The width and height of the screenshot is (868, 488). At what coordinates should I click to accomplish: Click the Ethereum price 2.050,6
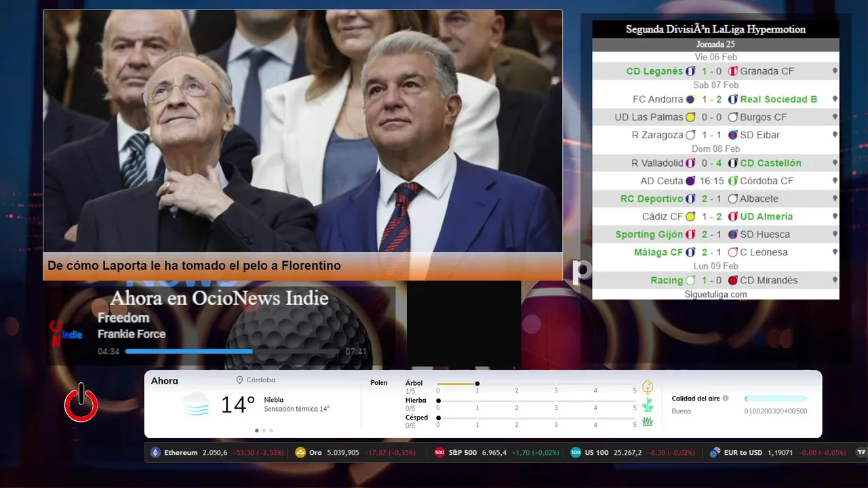[x=215, y=453]
